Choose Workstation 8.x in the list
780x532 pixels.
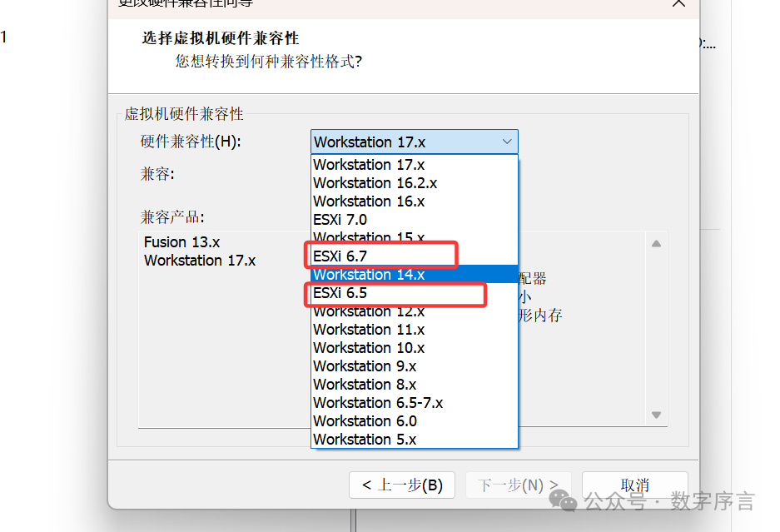click(414, 385)
